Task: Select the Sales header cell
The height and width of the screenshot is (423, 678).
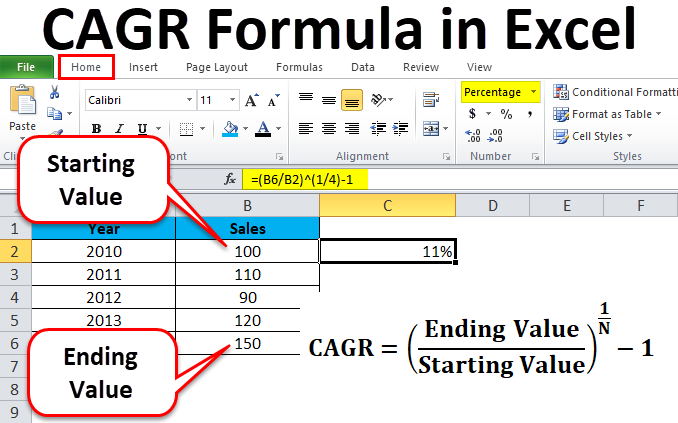Action: point(247,228)
